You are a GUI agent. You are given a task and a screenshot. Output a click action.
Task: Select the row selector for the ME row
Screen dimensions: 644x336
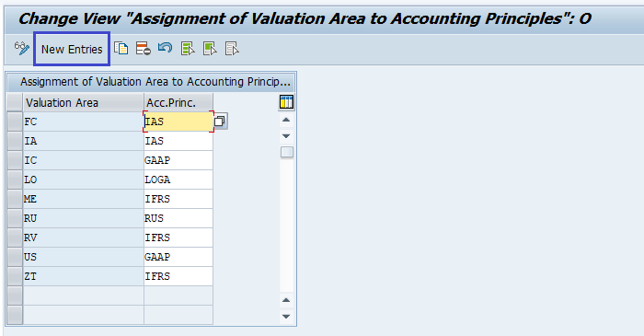[x=15, y=199]
